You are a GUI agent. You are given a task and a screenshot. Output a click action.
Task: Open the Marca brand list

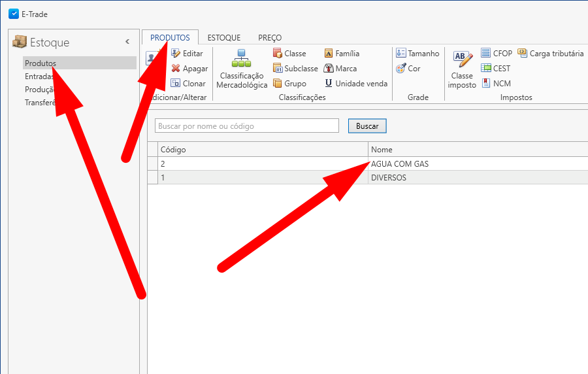[329, 69]
